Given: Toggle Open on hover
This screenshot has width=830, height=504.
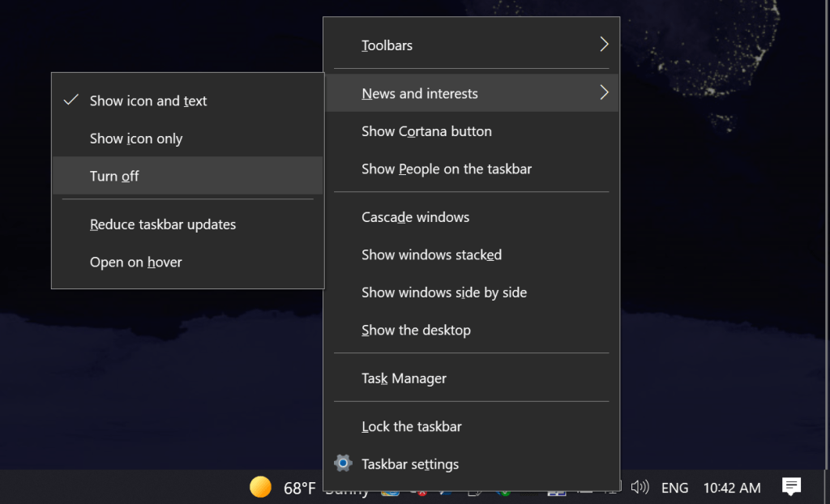Looking at the screenshot, I should pos(135,263).
